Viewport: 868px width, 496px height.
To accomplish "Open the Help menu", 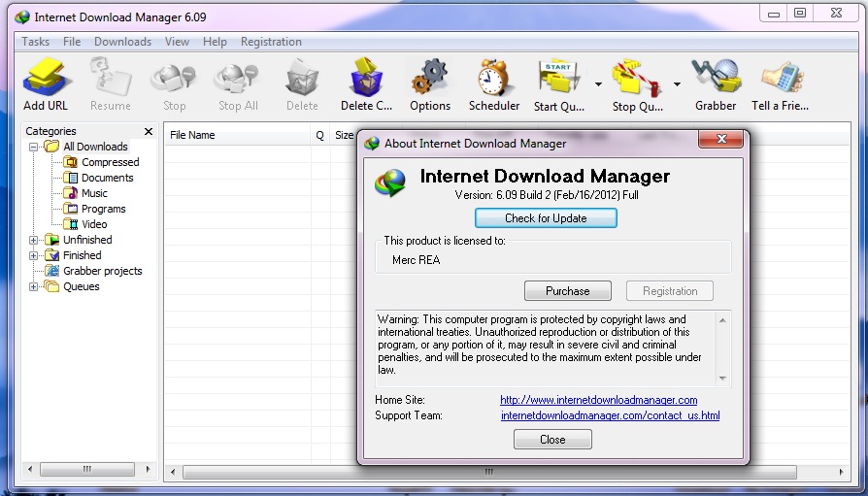I will [x=215, y=42].
